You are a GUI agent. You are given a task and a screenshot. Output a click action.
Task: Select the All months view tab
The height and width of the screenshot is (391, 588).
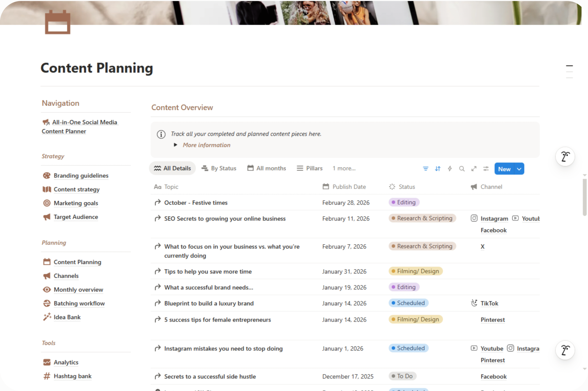tap(267, 168)
